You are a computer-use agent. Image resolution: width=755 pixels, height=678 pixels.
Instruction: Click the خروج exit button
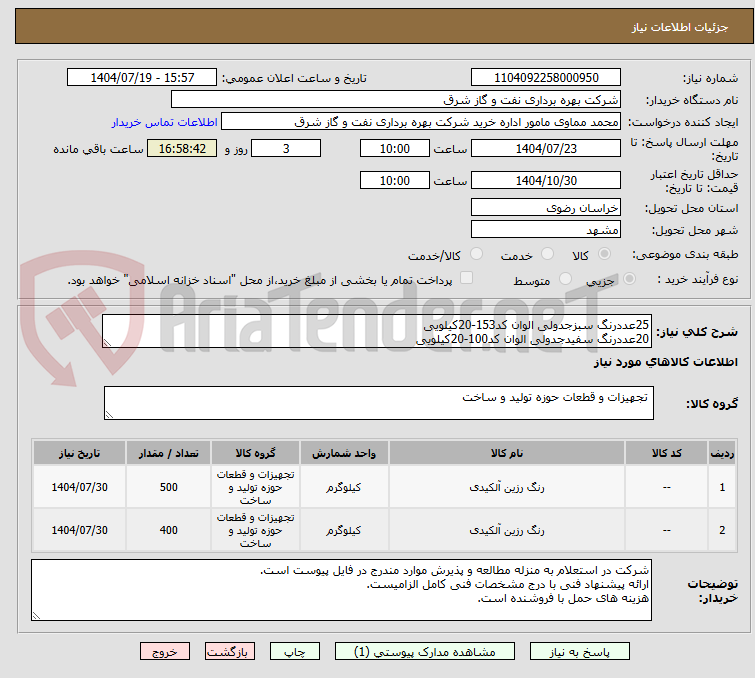(165, 652)
